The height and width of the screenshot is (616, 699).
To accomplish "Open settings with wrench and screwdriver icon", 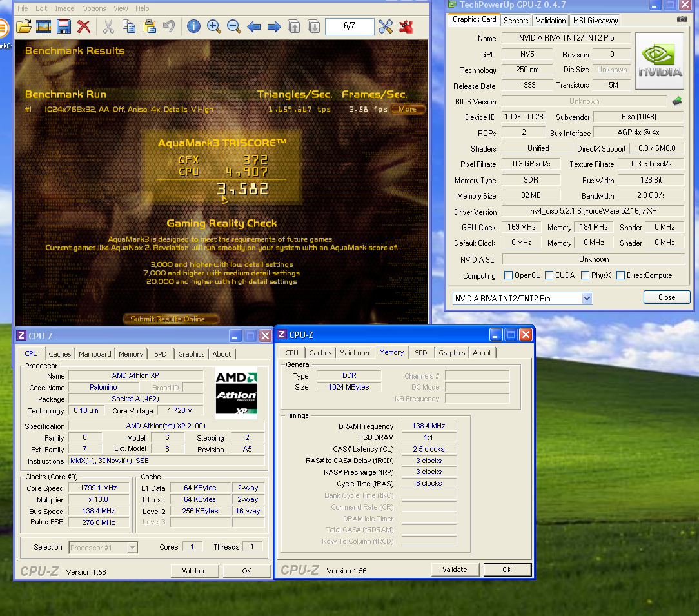I will (386, 26).
